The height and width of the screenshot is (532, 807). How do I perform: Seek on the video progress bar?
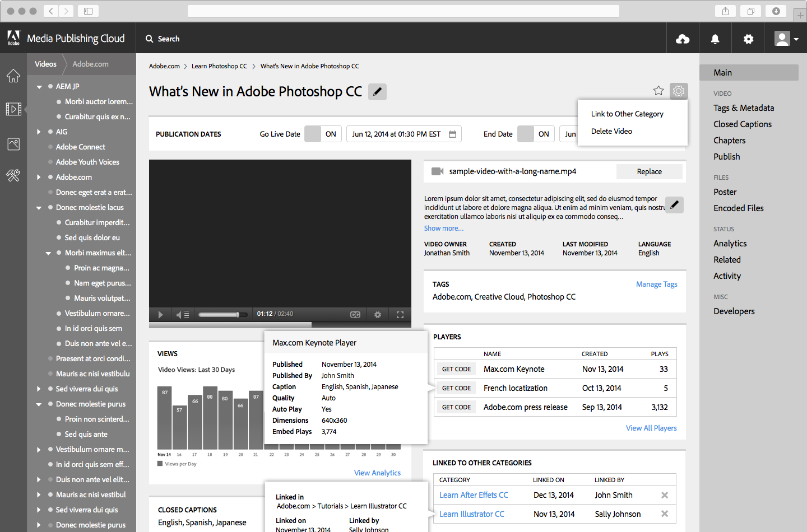pos(280,325)
